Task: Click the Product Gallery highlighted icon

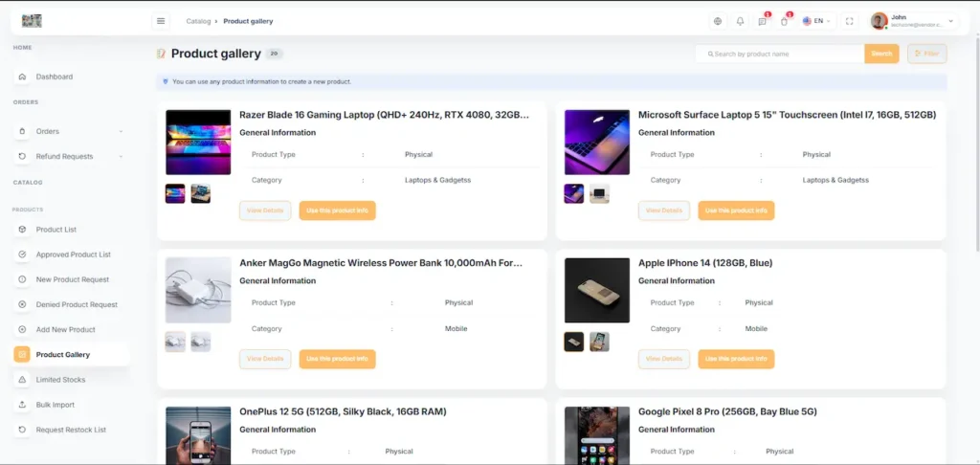Action: click(x=22, y=354)
